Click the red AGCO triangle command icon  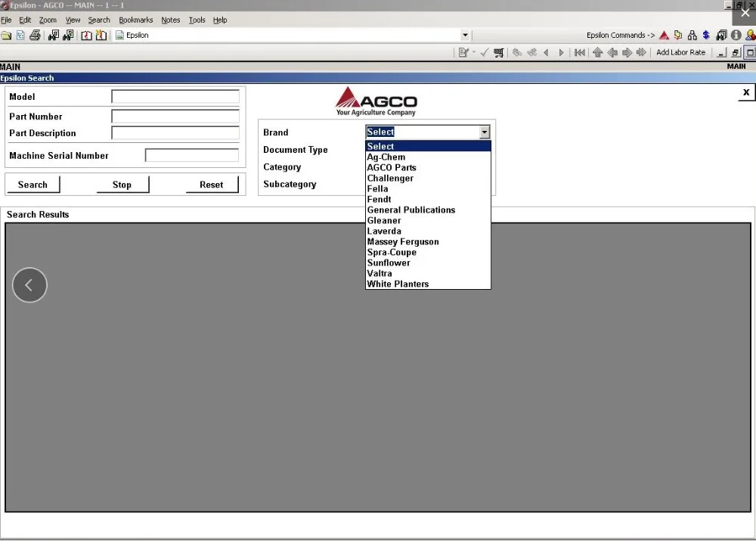(x=664, y=36)
